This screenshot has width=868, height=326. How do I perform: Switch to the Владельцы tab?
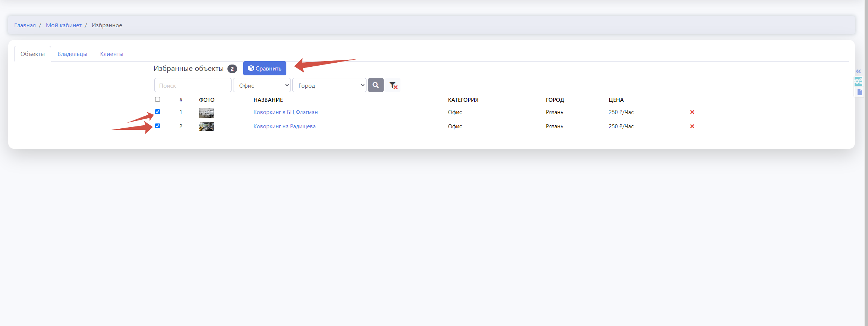[x=72, y=54]
